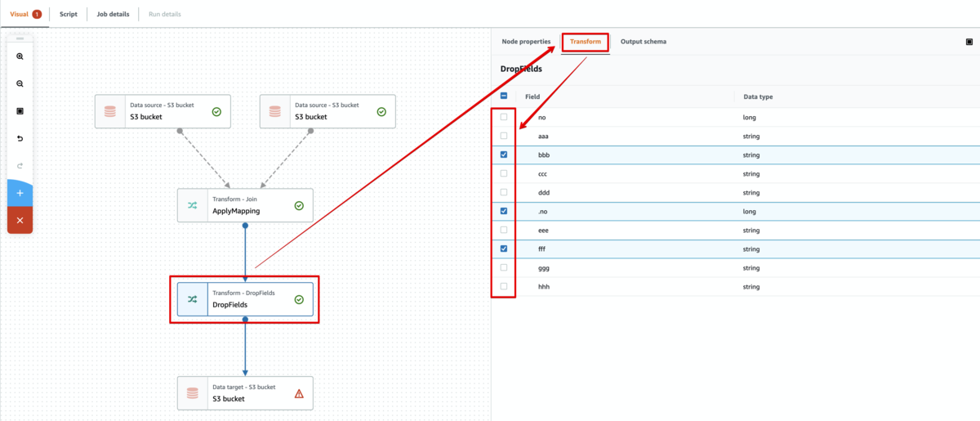Screen dimensions: 980x421
Task: Click the database icon of the left data source node
Action: tap(110, 111)
